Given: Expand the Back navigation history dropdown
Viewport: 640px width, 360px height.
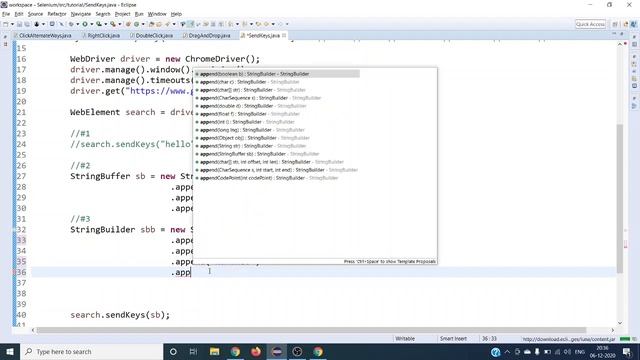Looking at the screenshot, I should [x=273, y=24].
